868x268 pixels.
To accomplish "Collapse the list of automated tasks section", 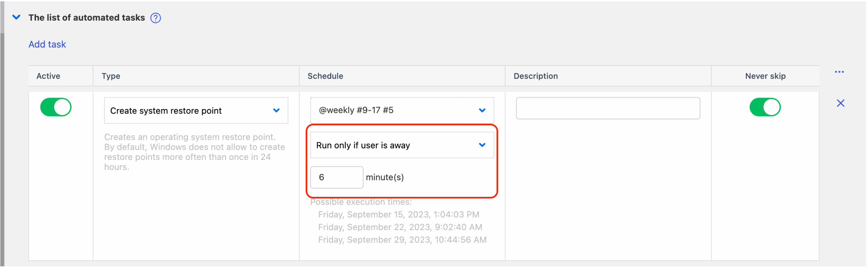I will [16, 17].
